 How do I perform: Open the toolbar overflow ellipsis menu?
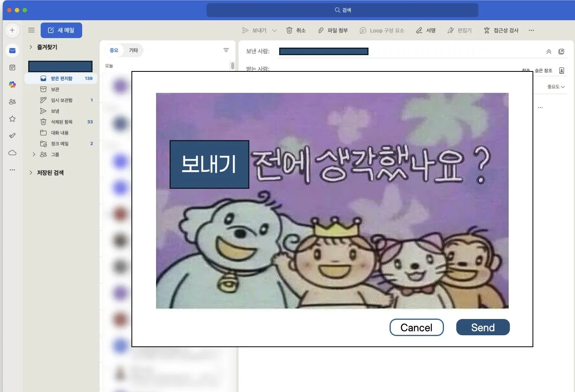[x=531, y=30]
